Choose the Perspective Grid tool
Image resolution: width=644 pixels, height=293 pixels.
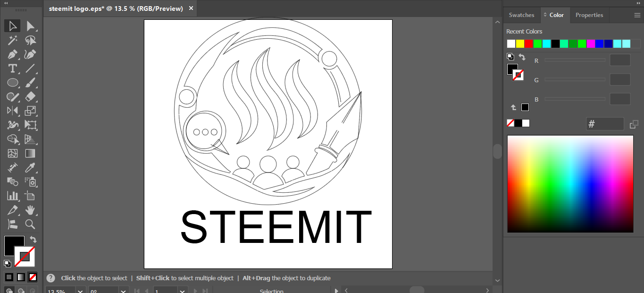(x=31, y=139)
